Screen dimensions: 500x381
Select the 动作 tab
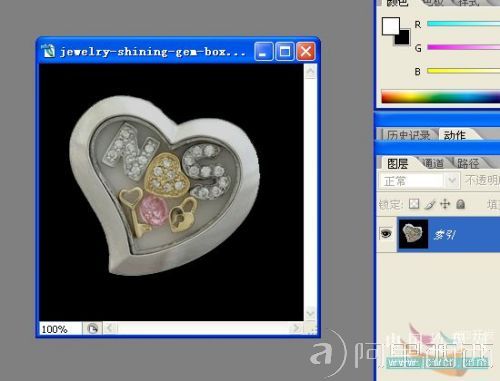coord(455,135)
